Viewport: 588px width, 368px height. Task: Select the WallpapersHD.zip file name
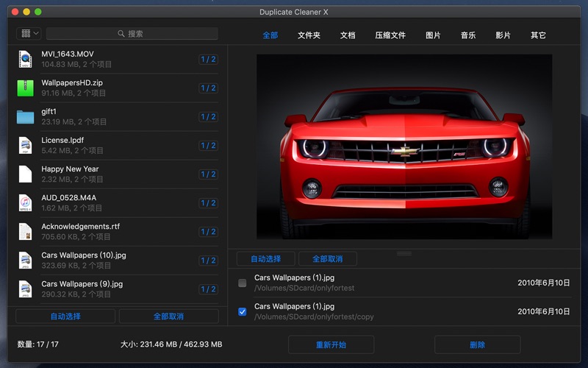[x=72, y=82]
